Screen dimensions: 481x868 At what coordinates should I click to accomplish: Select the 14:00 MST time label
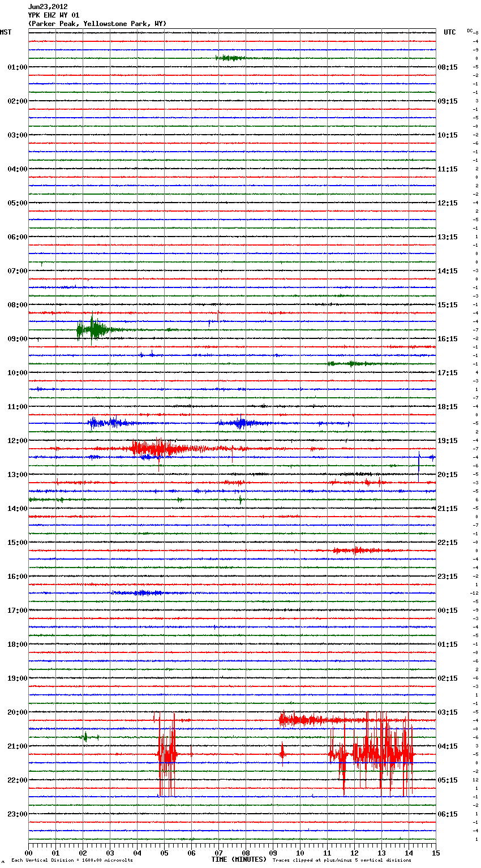click(18, 509)
